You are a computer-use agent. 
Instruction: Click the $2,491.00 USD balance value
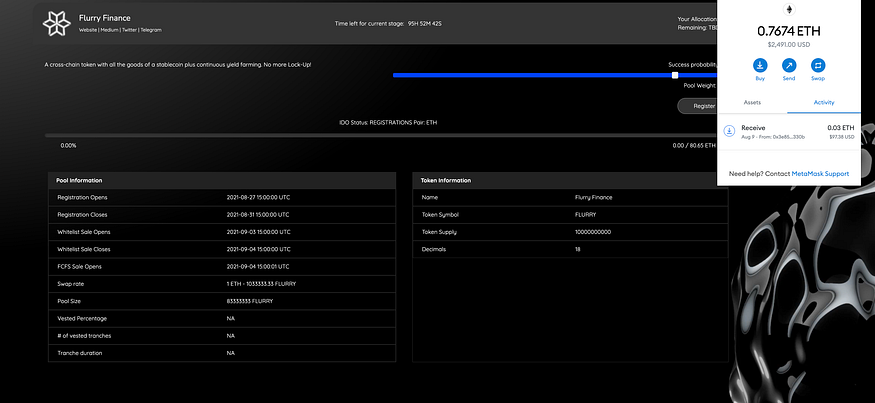pyautogui.click(x=789, y=45)
